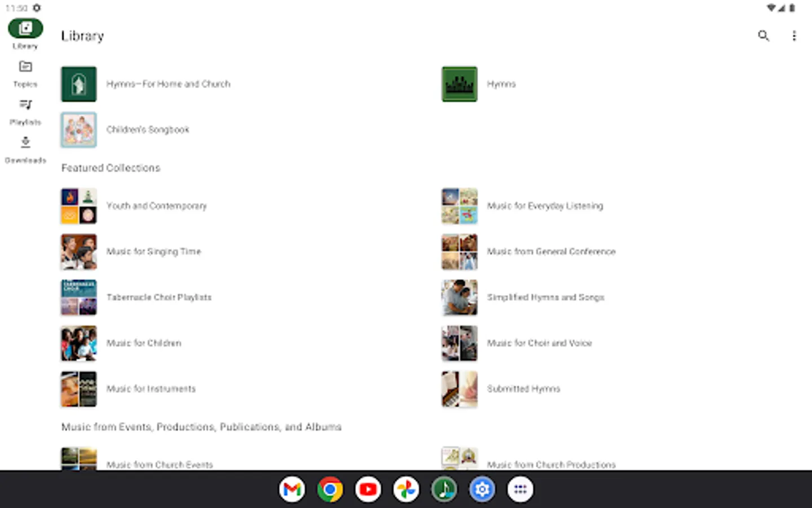Click the Submitted Hymns cover thumbnail
812x508 pixels.
pyautogui.click(x=459, y=389)
